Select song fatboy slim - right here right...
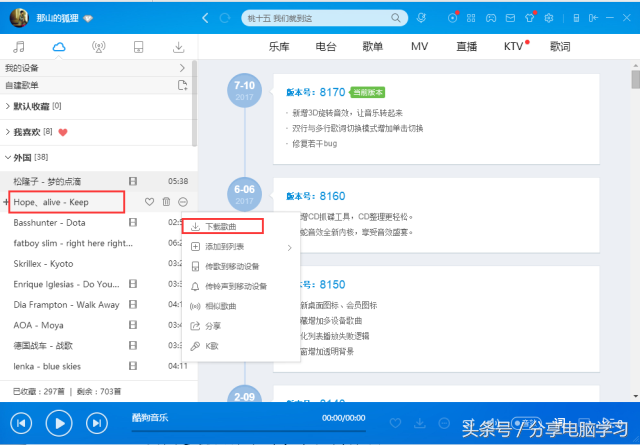Image resolution: width=640 pixels, height=445 pixels. (x=73, y=243)
